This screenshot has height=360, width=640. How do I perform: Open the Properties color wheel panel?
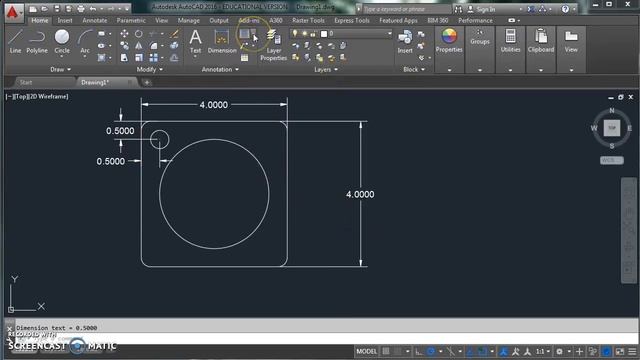click(449, 41)
